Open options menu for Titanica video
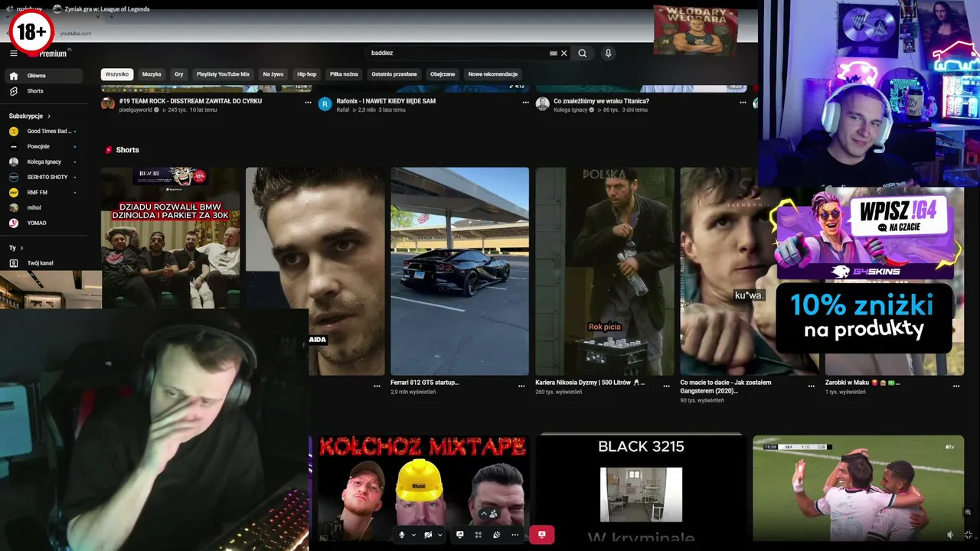This screenshot has width=980, height=551. point(743,102)
